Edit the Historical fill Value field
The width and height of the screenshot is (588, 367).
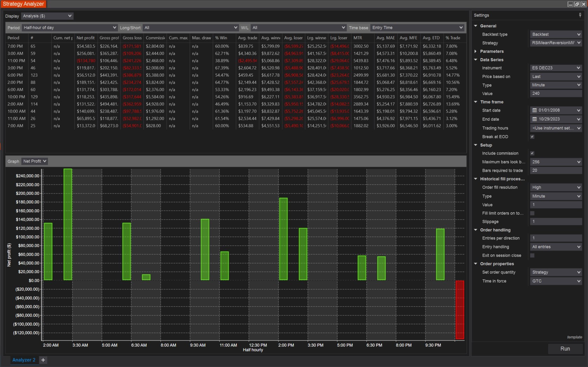click(556, 205)
